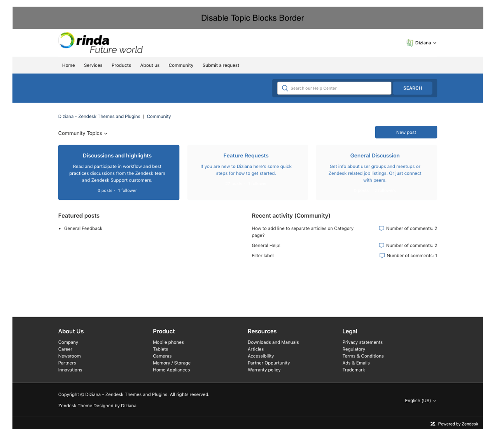This screenshot has height=429, width=504.
Task: Click the Zendesk logo in footer
Action: pos(433,424)
